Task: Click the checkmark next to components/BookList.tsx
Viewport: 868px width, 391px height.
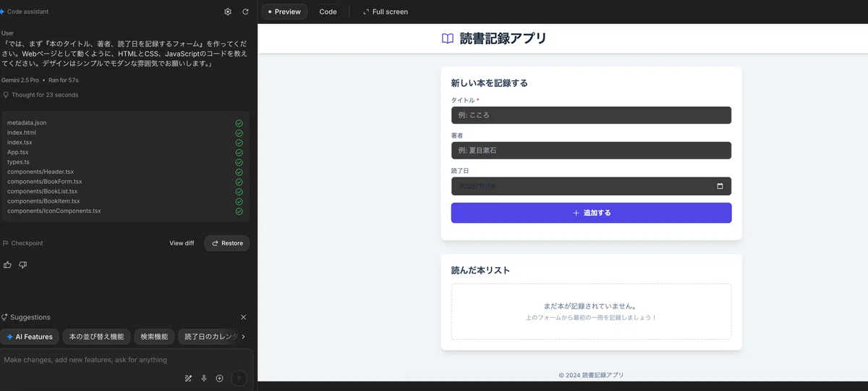Action: [239, 191]
